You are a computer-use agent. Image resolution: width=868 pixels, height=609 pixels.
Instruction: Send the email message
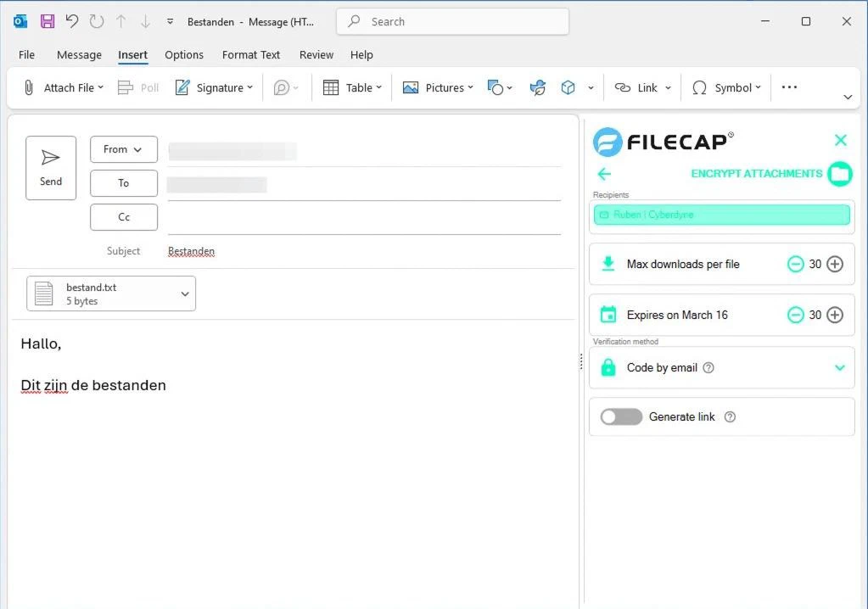pos(51,168)
